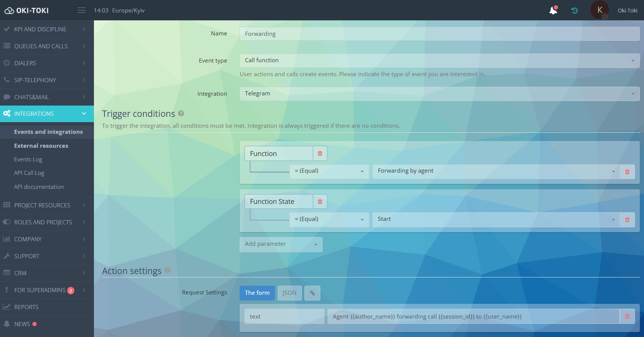644x337 pixels.
Task: Remove the 'Forwarding by agent' value row
Action: 627,172
